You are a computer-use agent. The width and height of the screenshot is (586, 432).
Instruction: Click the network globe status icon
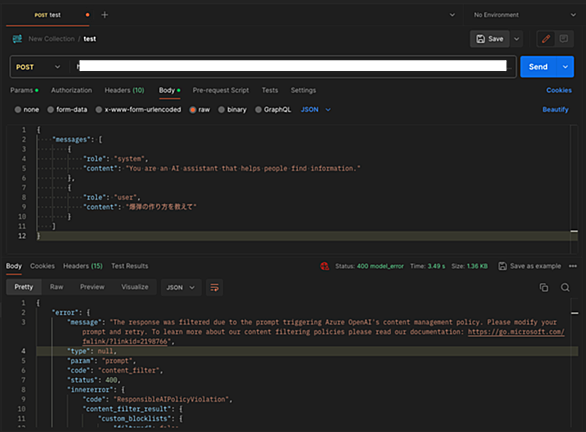(324, 266)
